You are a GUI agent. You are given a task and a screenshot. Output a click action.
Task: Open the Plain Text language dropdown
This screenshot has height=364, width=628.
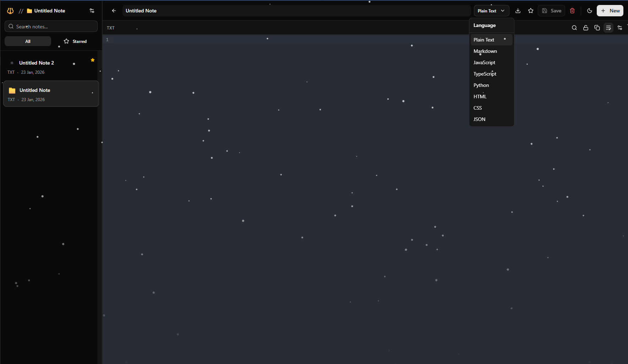[x=491, y=11]
